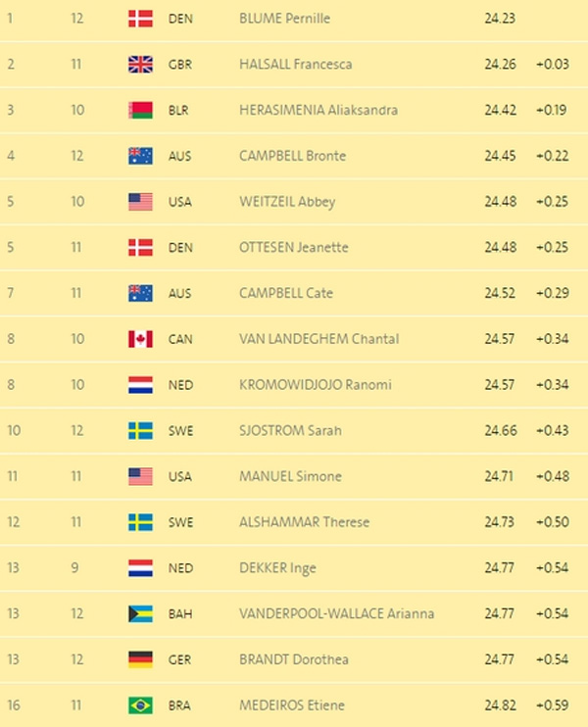
Task: Click the Bahamas flag icon
Action: tap(140, 613)
